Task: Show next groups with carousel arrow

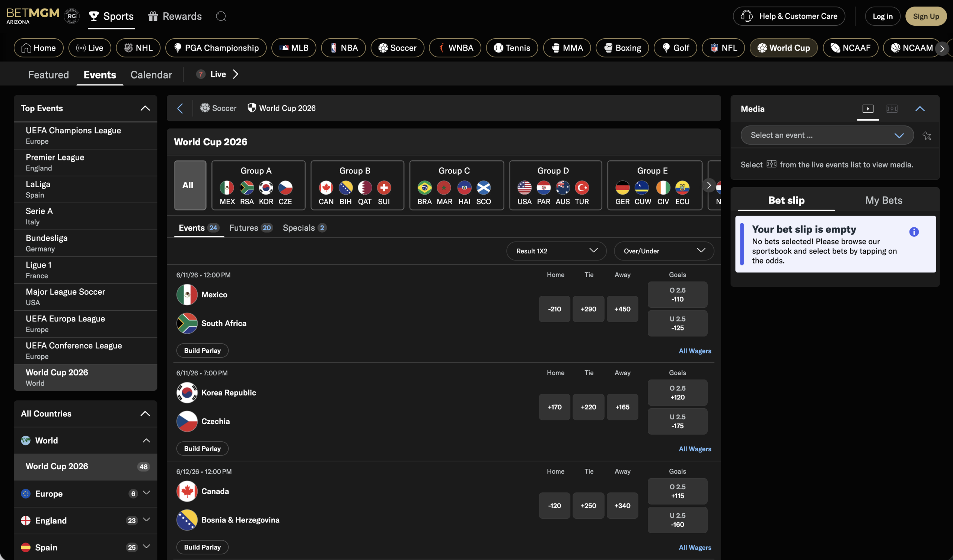Action: (709, 185)
